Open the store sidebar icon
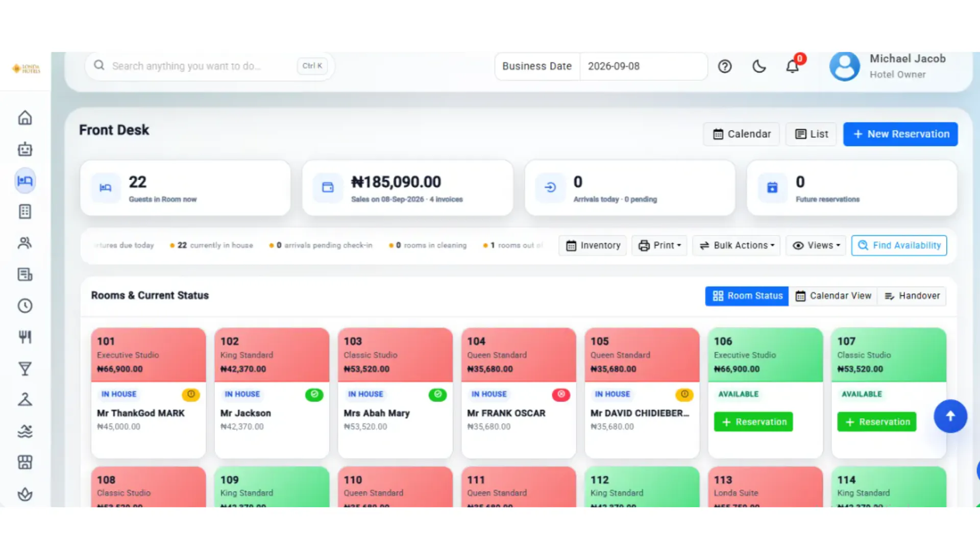 pyautogui.click(x=25, y=462)
